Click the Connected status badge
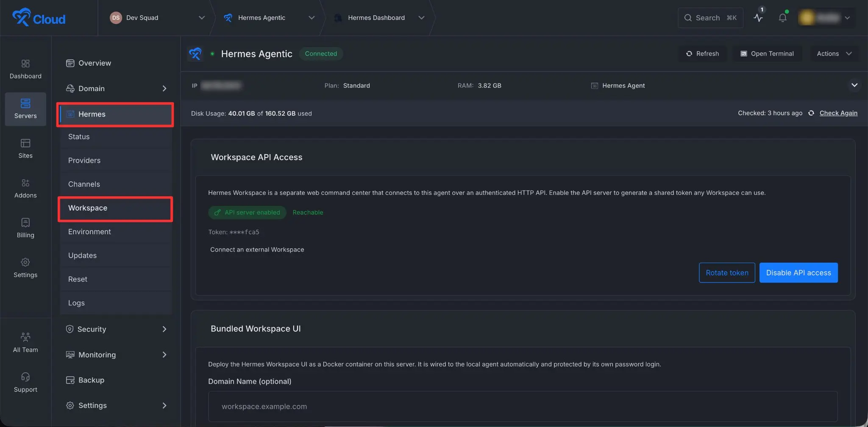 coord(321,54)
